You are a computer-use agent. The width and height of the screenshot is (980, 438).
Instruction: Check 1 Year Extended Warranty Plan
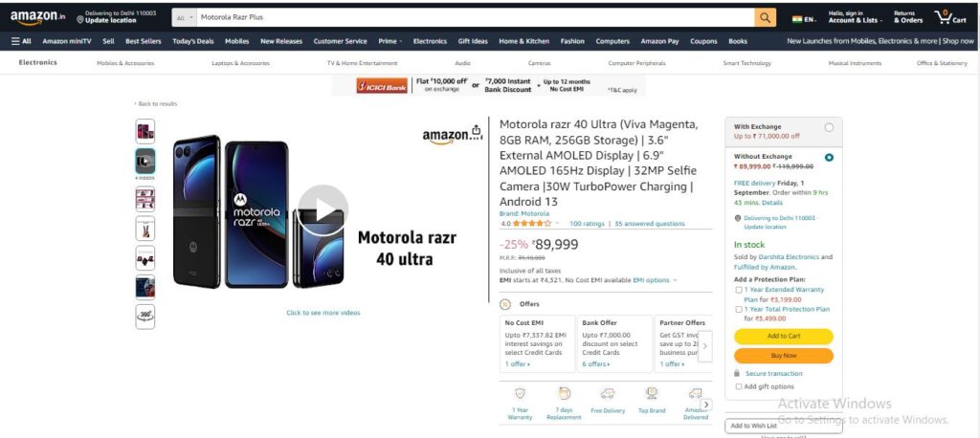click(x=739, y=290)
